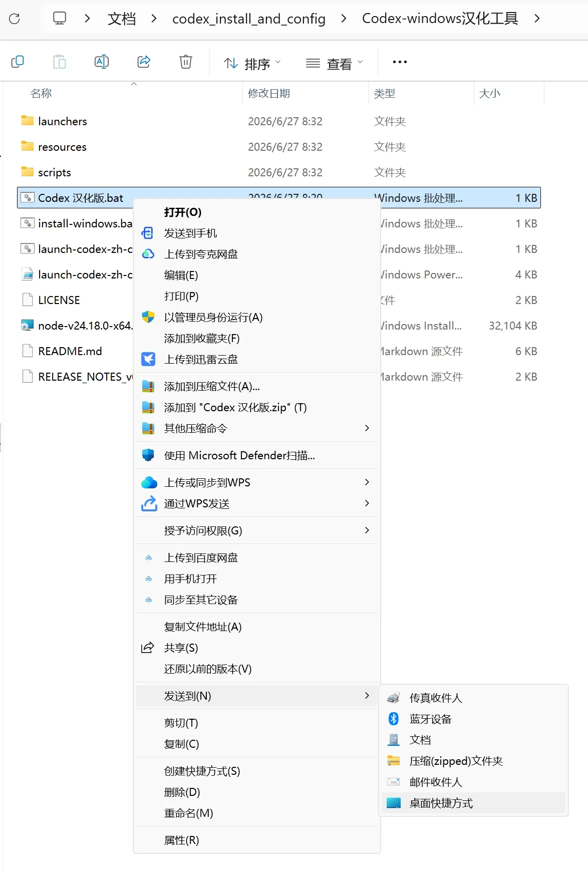This screenshot has width=588, height=872.
Task: Choose 删除(D) in the context menu
Action: tap(257, 792)
